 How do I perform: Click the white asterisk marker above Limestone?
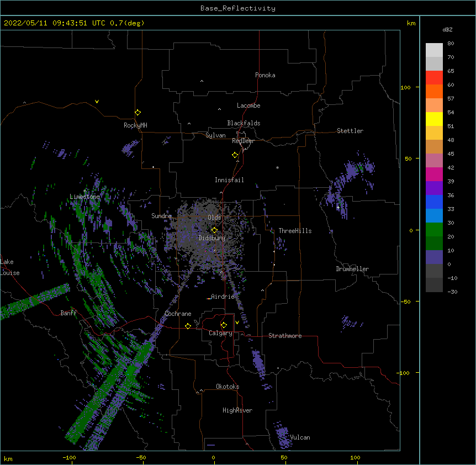[85, 191]
